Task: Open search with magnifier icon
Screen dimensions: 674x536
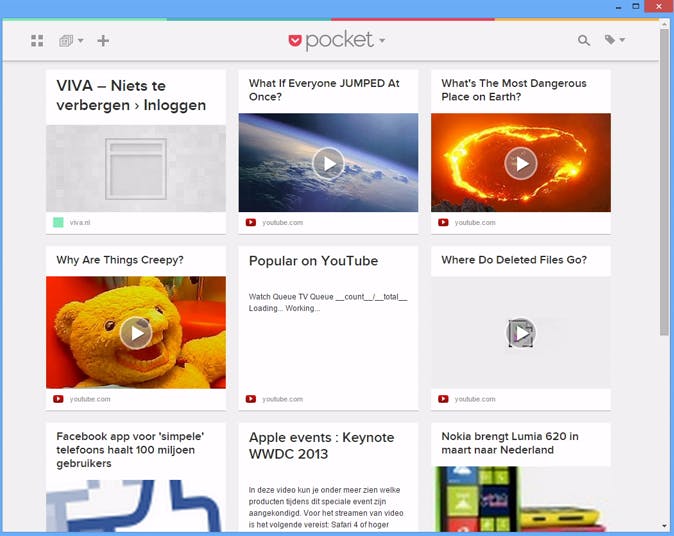Action: pos(584,40)
